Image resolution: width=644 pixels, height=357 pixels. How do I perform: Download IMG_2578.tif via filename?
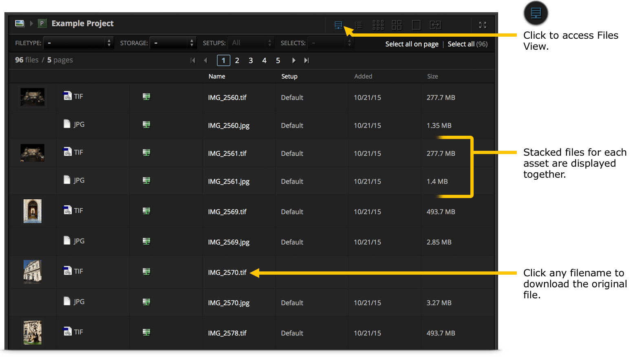(x=227, y=333)
